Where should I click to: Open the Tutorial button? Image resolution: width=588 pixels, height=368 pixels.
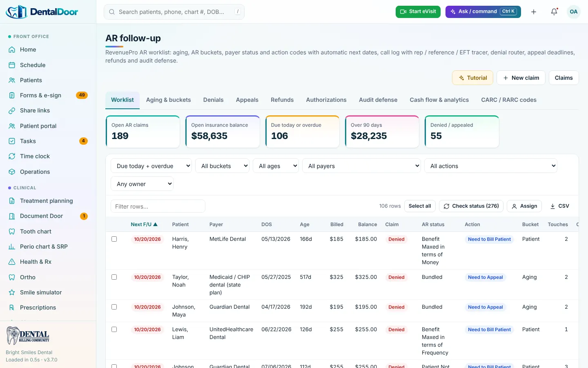473,78
